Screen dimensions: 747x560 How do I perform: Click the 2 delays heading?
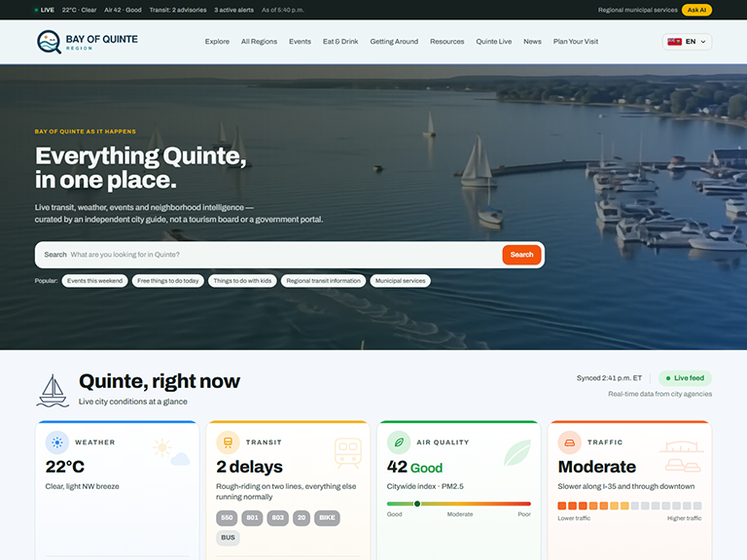tap(249, 467)
